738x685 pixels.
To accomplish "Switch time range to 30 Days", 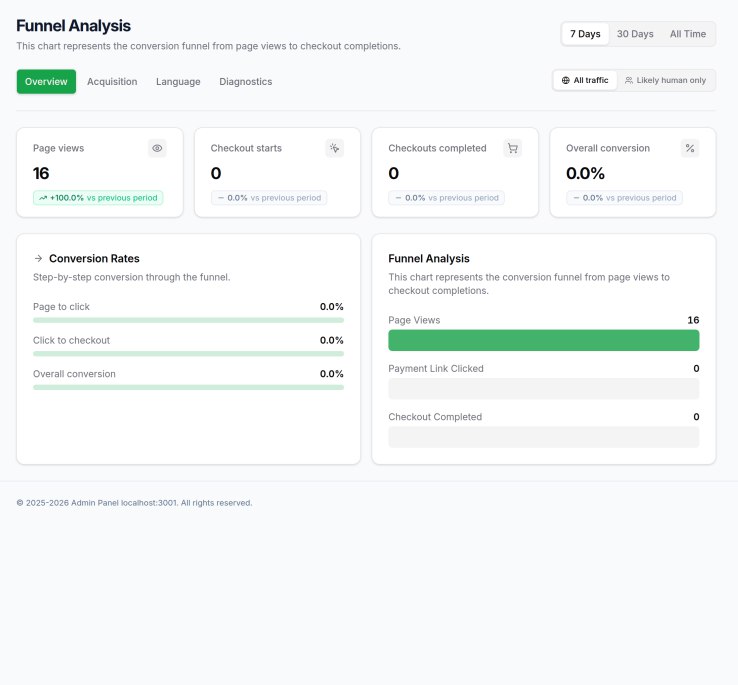I will (635, 34).
